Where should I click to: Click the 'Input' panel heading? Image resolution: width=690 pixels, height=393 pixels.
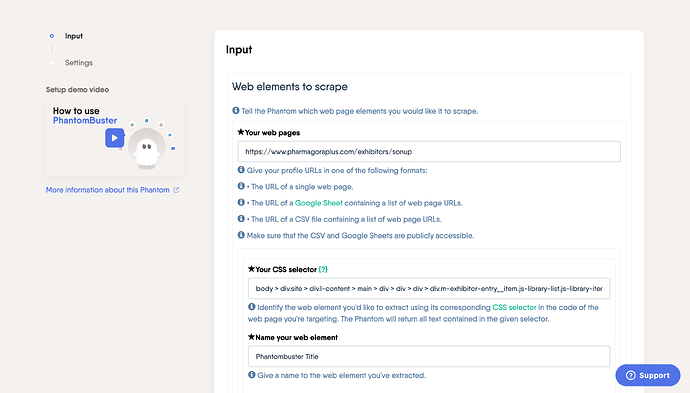[239, 50]
